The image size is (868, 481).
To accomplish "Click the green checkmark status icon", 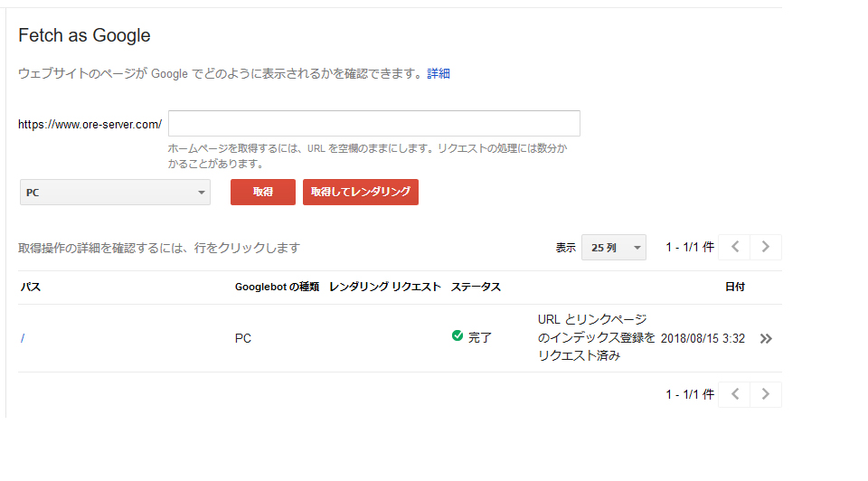I will point(458,335).
